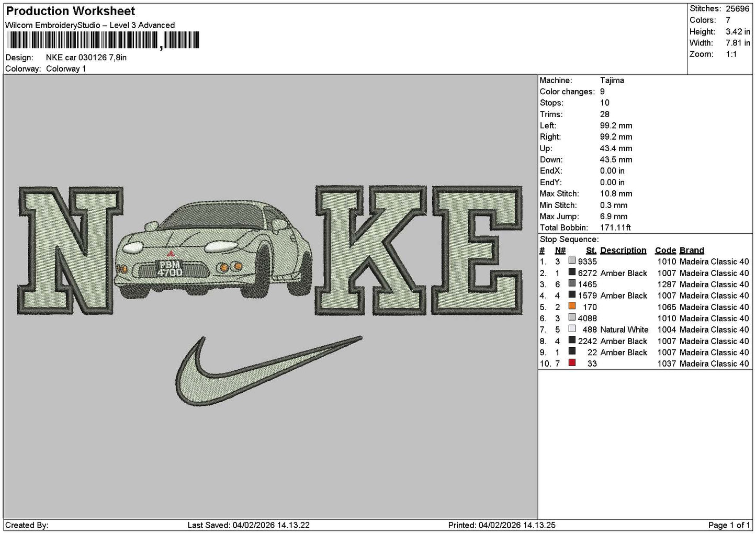Choose the white swatch for 488 Natural White
Image resolution: width=756 pixels, height=534 pixels.
(572, 330)
